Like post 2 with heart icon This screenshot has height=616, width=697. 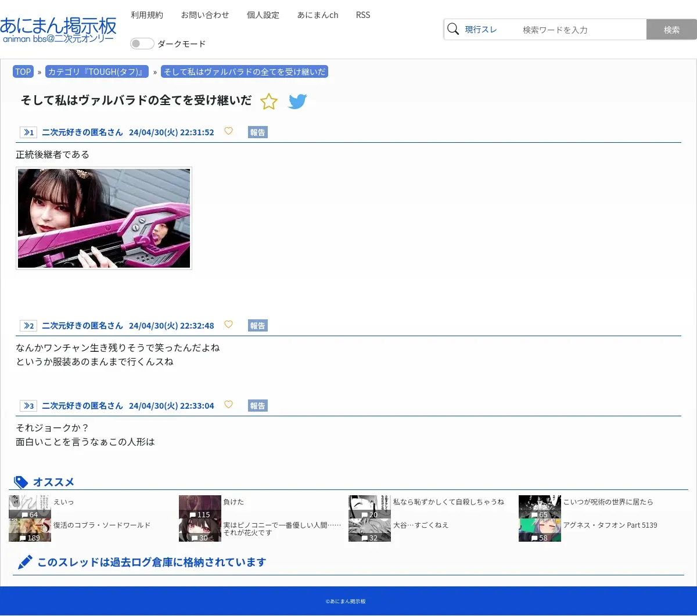click(228, 325)
